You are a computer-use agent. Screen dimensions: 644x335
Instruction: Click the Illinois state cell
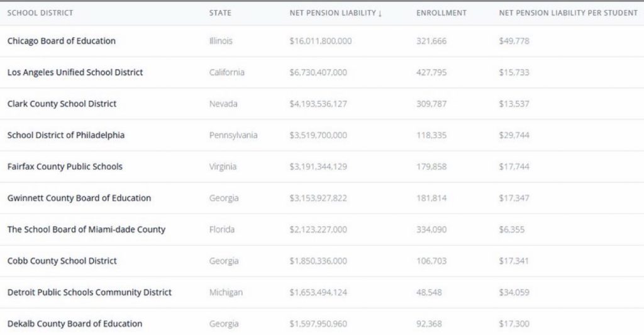tap(221, 41)
